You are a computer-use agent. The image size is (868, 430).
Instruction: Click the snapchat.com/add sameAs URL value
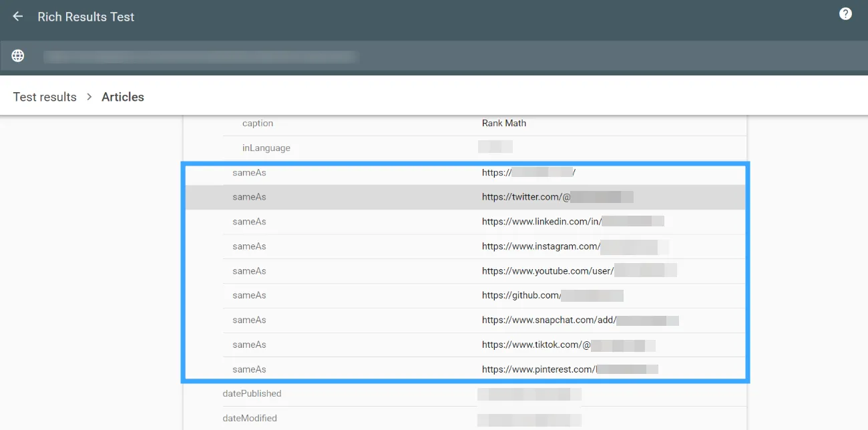580,320
